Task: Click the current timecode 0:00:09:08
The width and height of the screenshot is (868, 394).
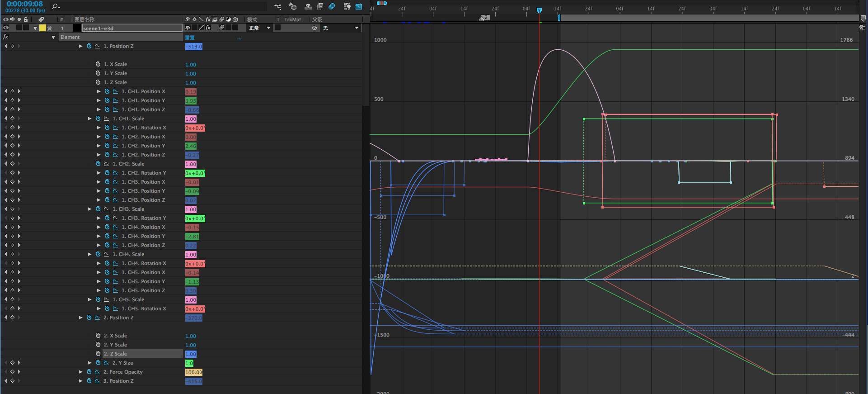Action: click(25, 4)
